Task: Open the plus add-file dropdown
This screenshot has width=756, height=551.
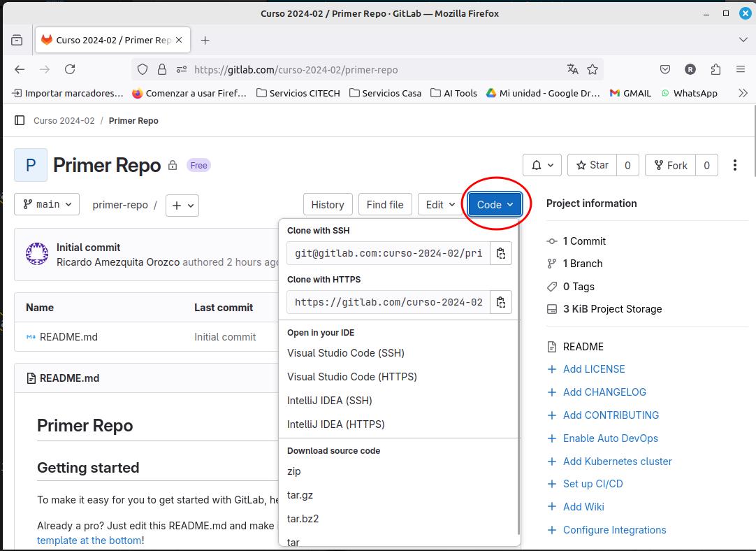Action: point(182,205)
